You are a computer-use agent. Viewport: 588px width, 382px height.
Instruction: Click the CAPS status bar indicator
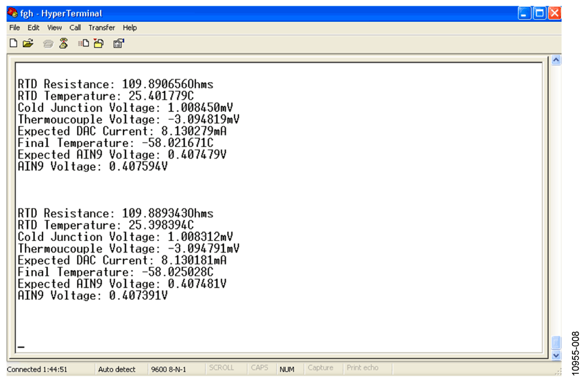[260, 368]
